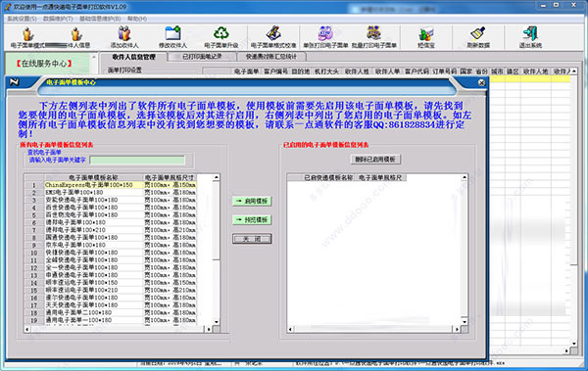This screenshot has width=588, height=371.
Task: Select row 申通快递电子面单100*180
Action: pos(110,275)
